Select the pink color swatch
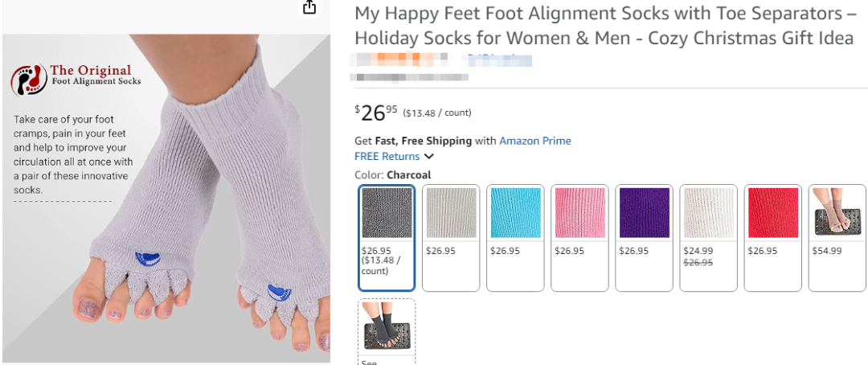This screenshot has height=365, width=868. pyautogui.click(x=579, y=237)
